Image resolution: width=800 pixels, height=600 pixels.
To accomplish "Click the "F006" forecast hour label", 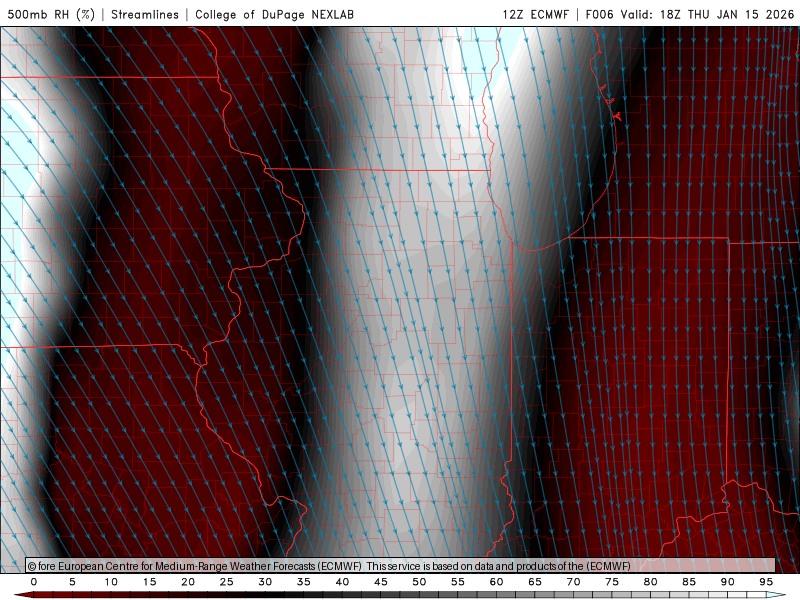I will pyautogui.click(x=599, y=14).
